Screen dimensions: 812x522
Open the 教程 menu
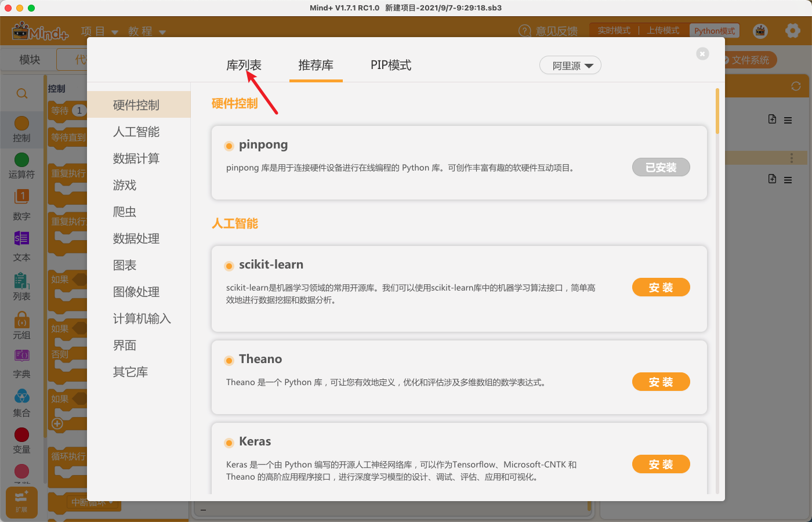(x=147, y=31)
